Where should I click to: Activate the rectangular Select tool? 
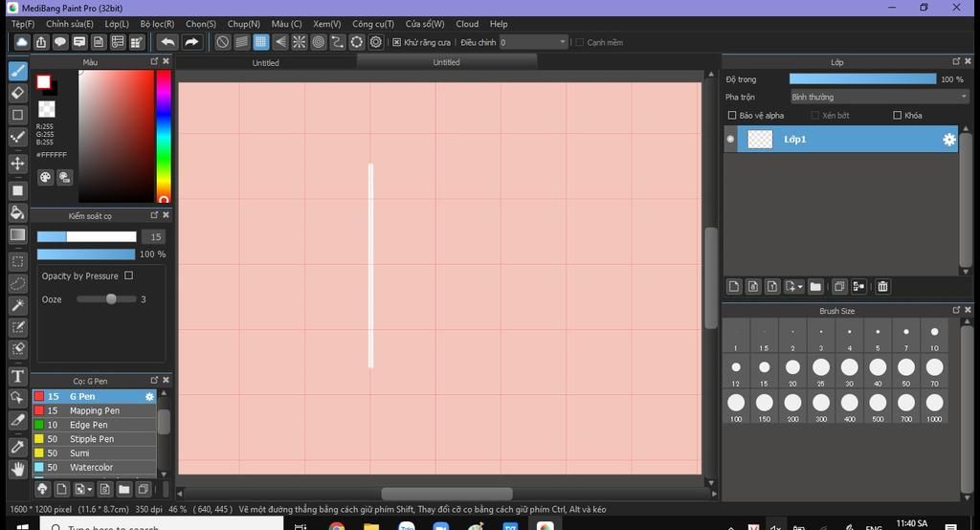tap(17, 261)
